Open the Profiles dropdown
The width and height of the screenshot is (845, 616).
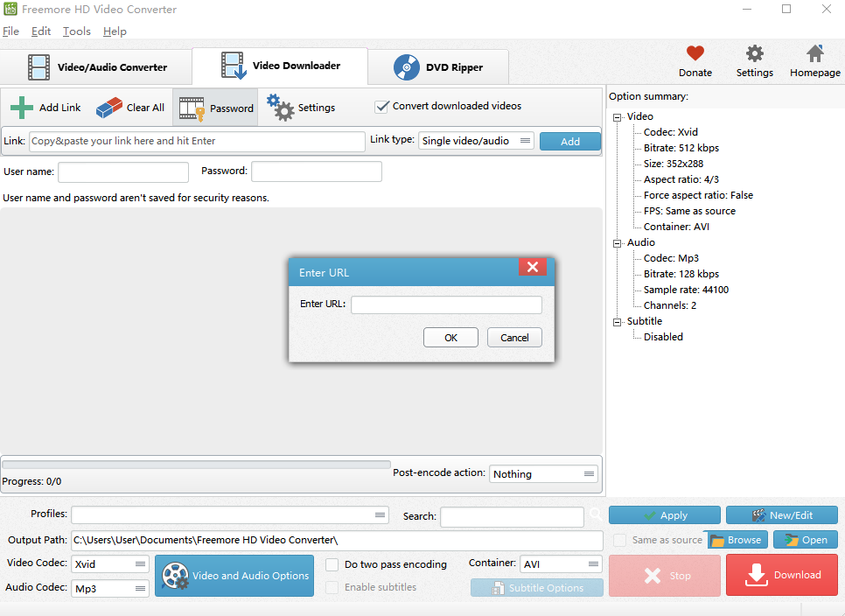(x=229, y=514)
